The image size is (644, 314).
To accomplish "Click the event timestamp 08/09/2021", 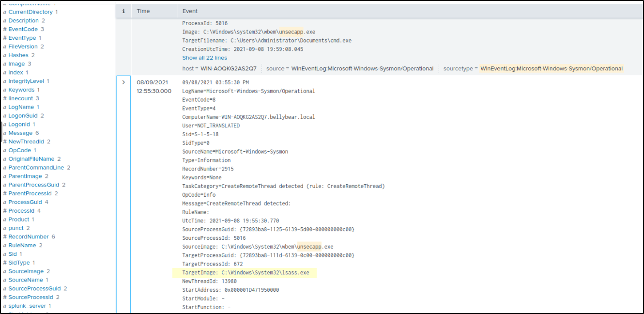I will pos(153,82).
